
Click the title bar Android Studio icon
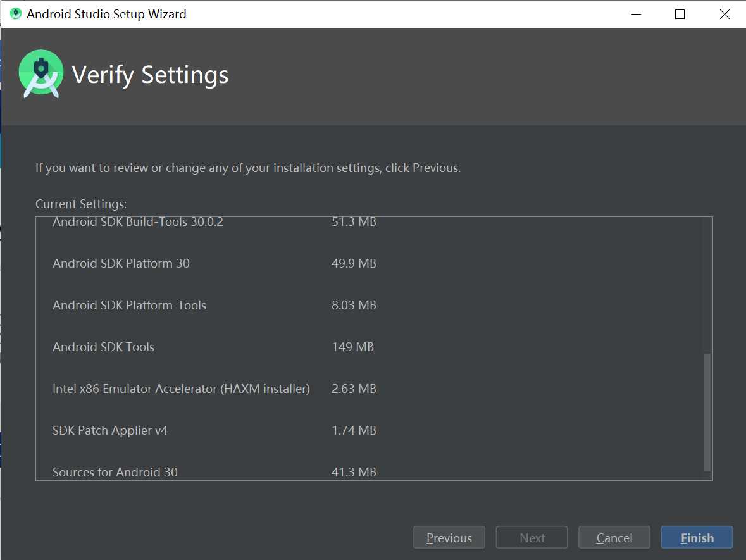tap(16, 14)
